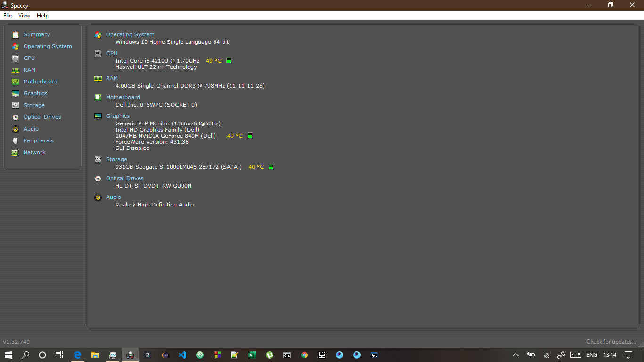Click the CPU temperature status indicator icon
The height and width of the screenshot is (362, 644).
click(229, 60)
